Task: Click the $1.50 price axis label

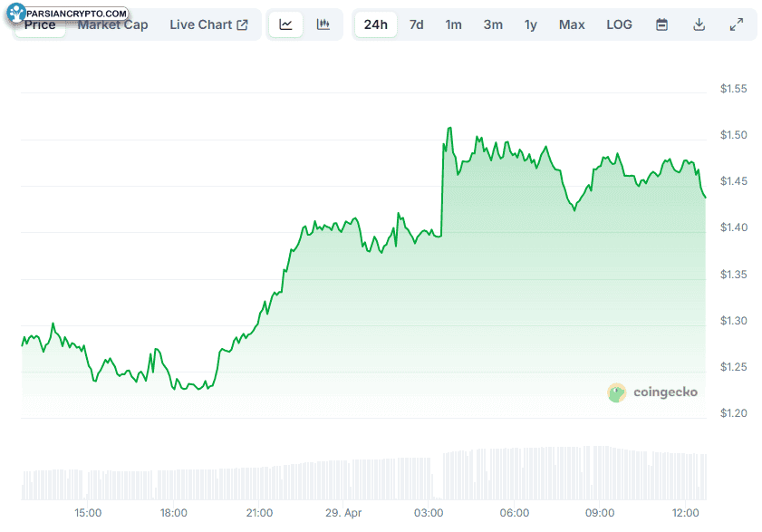Action: (x=733, y=135)
